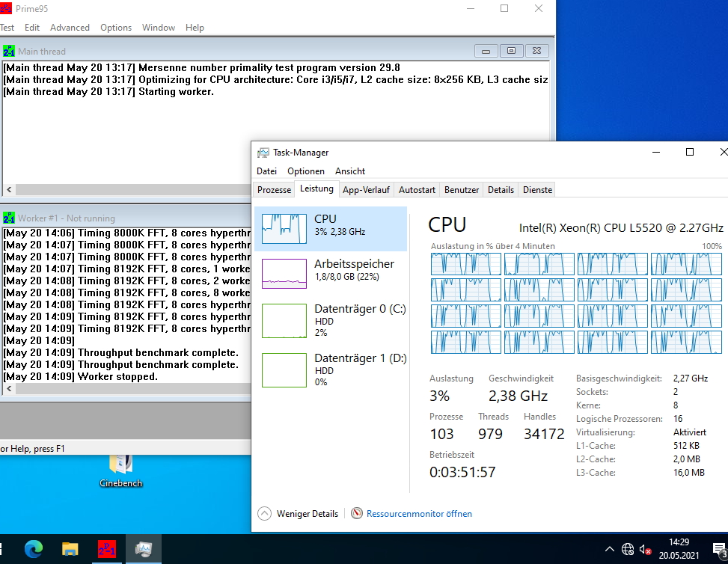This screenshot has height=564, width=728.
Task: Click the Handles value 34172
Action: point(544,434)
